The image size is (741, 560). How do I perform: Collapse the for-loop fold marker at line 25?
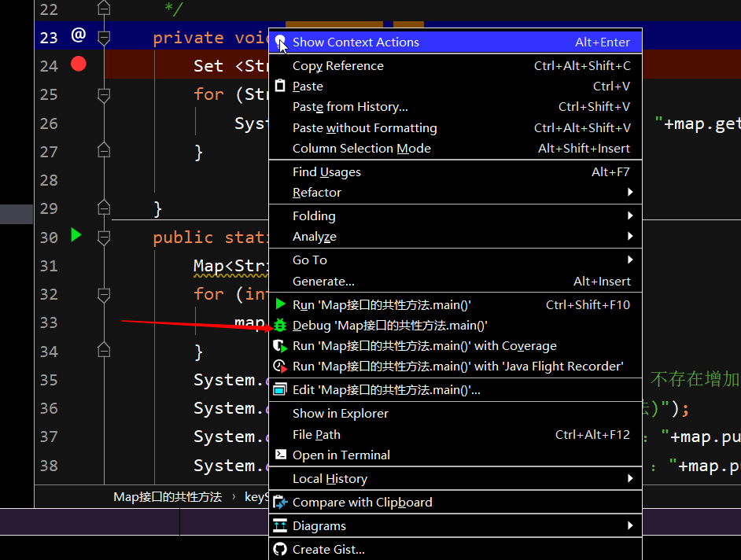104,95
